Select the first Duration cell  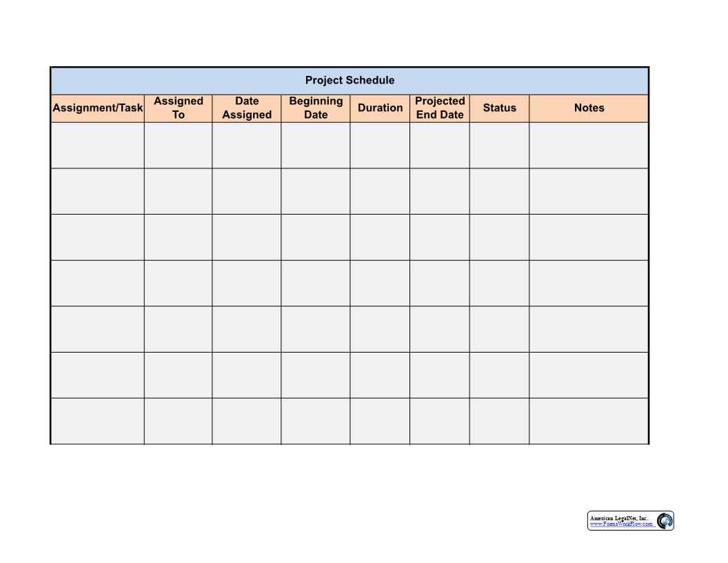pos(381,147)
